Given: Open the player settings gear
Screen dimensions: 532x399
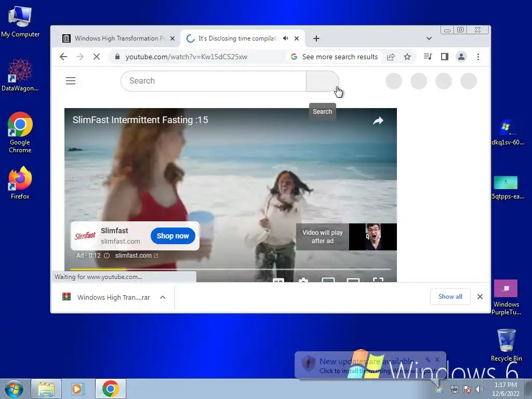Looking at the screenshot, I should click(x=303, y=280).
